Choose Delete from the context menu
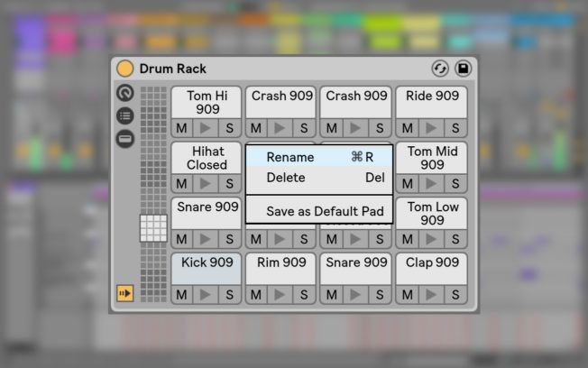The image size is (588, 368). tap(319, 177)
